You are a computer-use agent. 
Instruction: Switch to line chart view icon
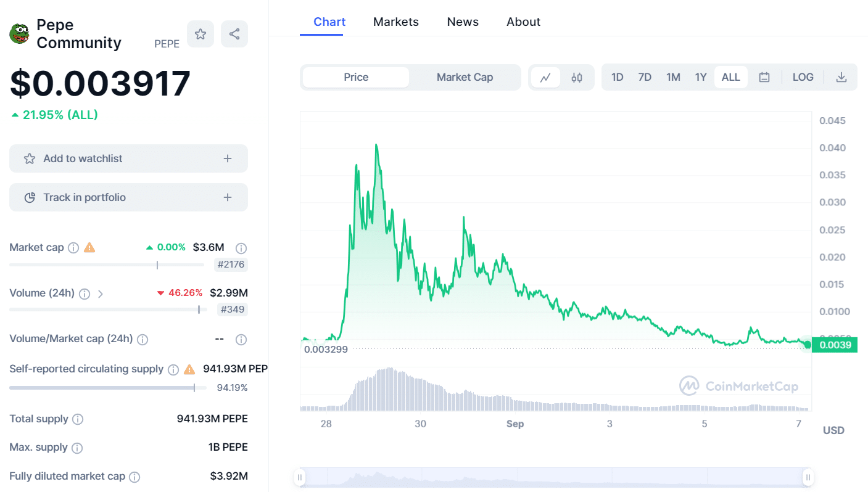tap(545, 77)
